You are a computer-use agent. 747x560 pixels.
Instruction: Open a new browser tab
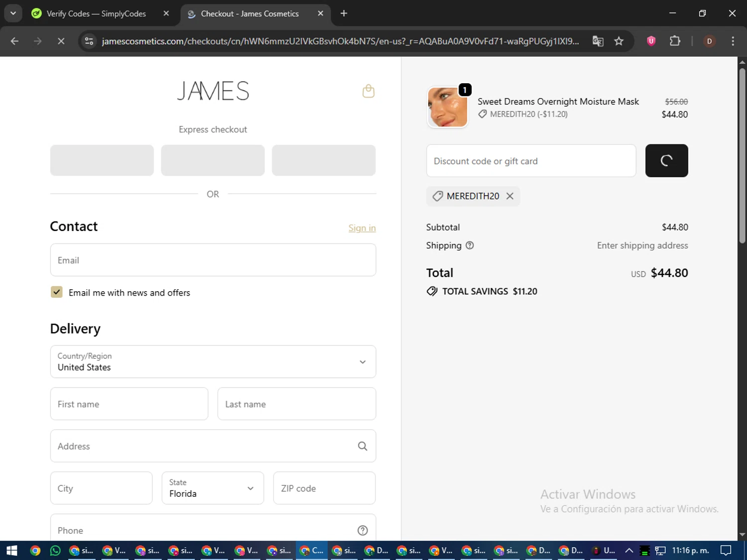[x=344, y=13]
